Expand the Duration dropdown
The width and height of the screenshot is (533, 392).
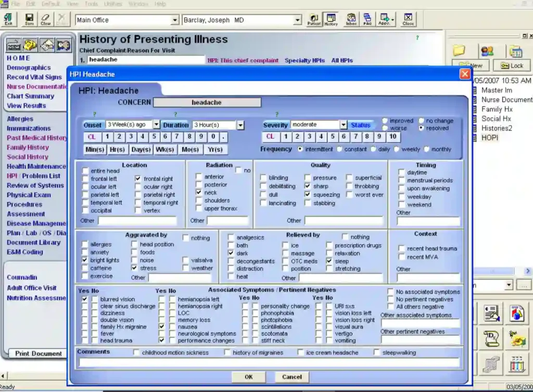point(240,125)
